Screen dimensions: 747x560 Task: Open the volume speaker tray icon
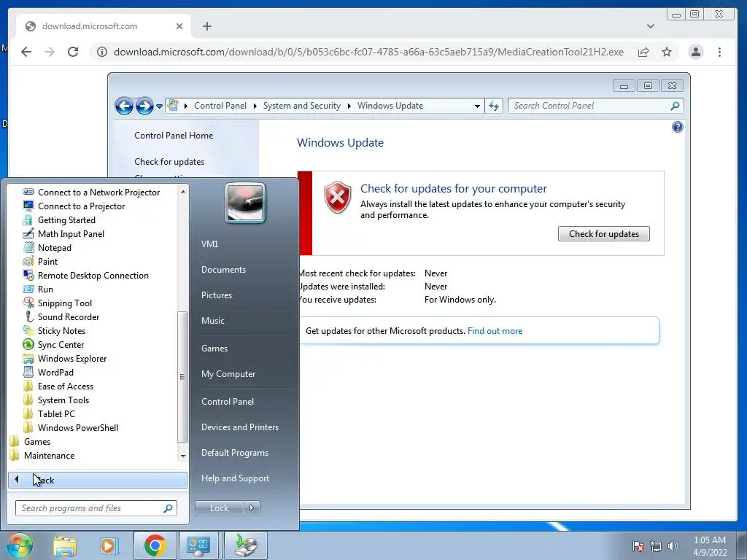tap(673, 546)
